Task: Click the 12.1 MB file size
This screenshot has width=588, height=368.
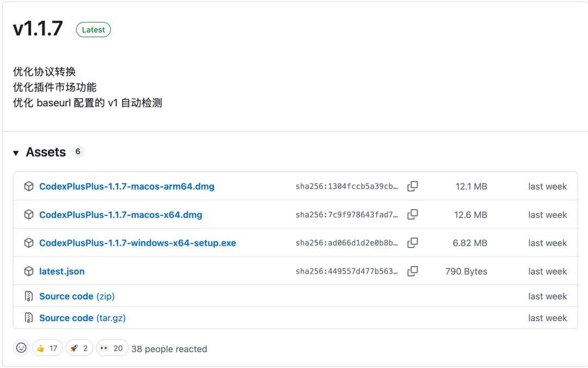Action: pyautogui.click(x=471, y=186)
